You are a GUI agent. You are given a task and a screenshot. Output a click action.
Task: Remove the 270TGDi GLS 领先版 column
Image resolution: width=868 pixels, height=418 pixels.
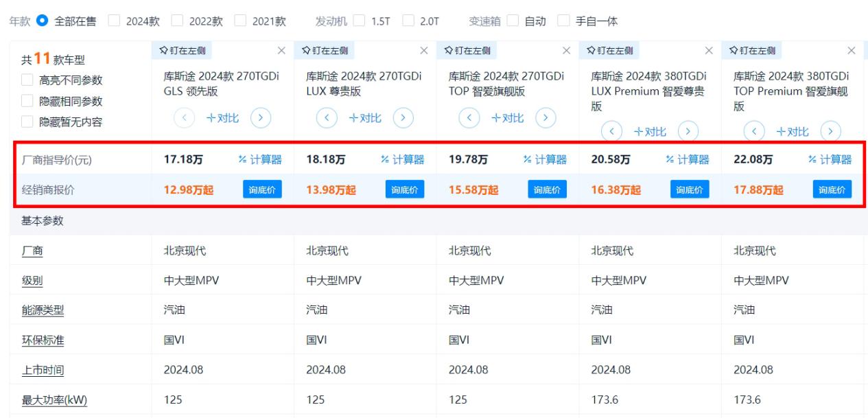coord(281,50)
